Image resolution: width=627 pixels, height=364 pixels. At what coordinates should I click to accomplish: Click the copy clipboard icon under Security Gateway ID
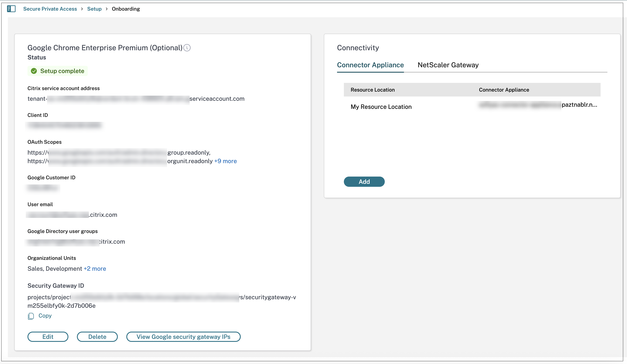pos(31,316)
